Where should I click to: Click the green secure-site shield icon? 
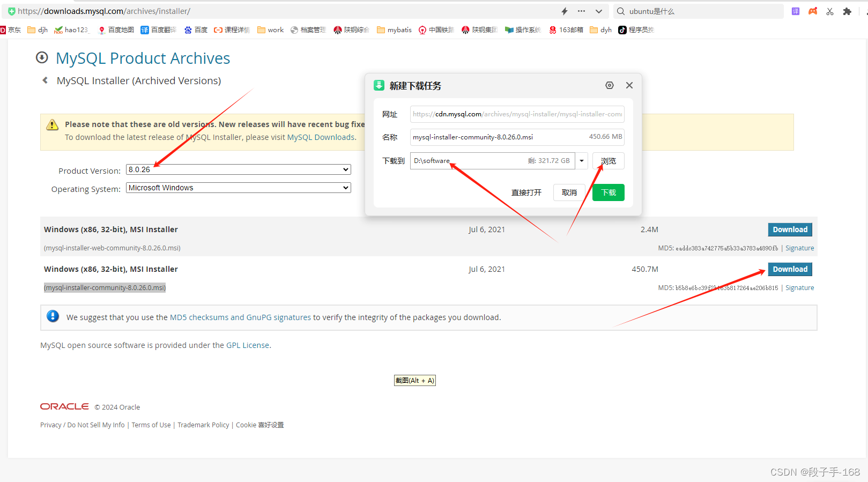tap(12, 11)
